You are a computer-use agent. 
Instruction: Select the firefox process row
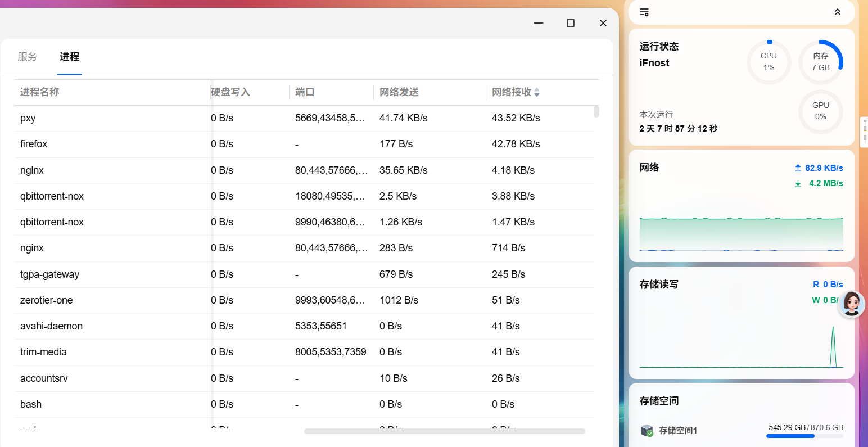(x=304, y=144)
